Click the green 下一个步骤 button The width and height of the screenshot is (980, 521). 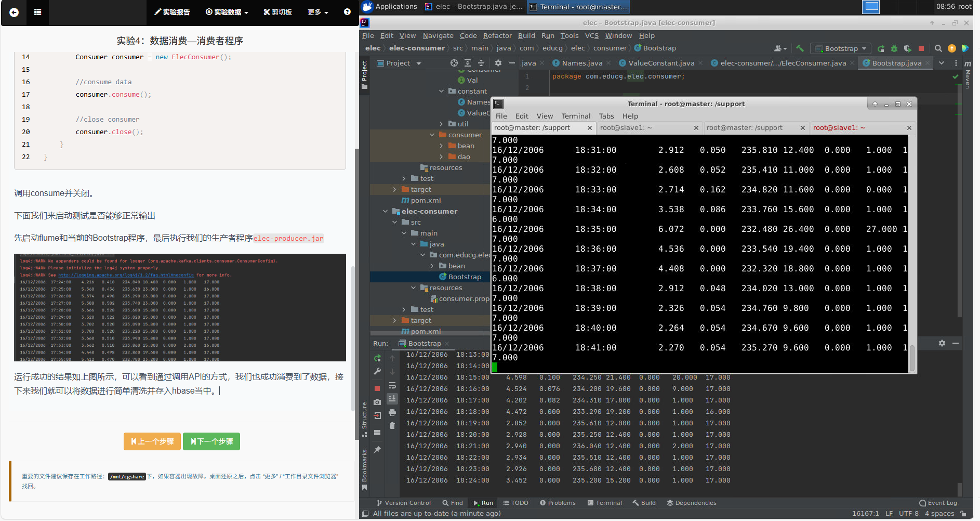[x=211, y=441]
